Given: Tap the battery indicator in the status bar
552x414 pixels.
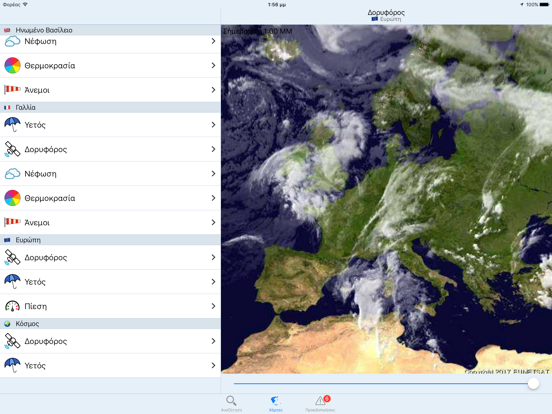Looking at the screenshot, I should point(544,5).
